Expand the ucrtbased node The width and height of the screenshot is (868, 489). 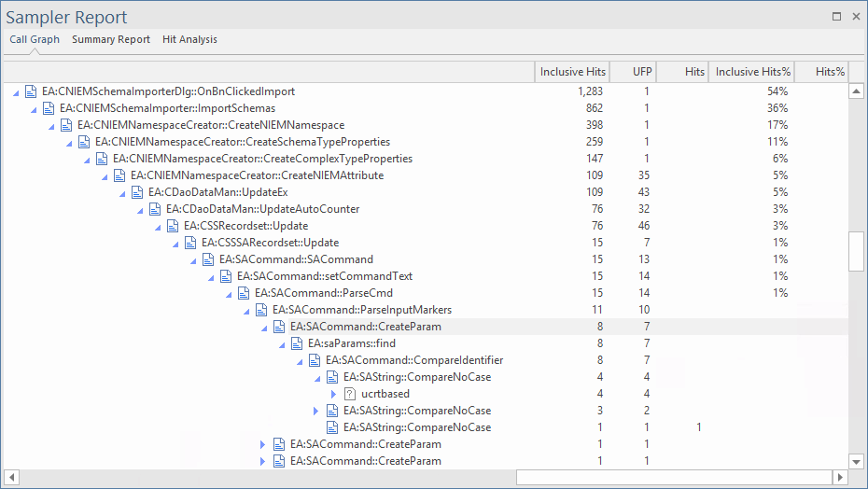(x=333, y=394)
